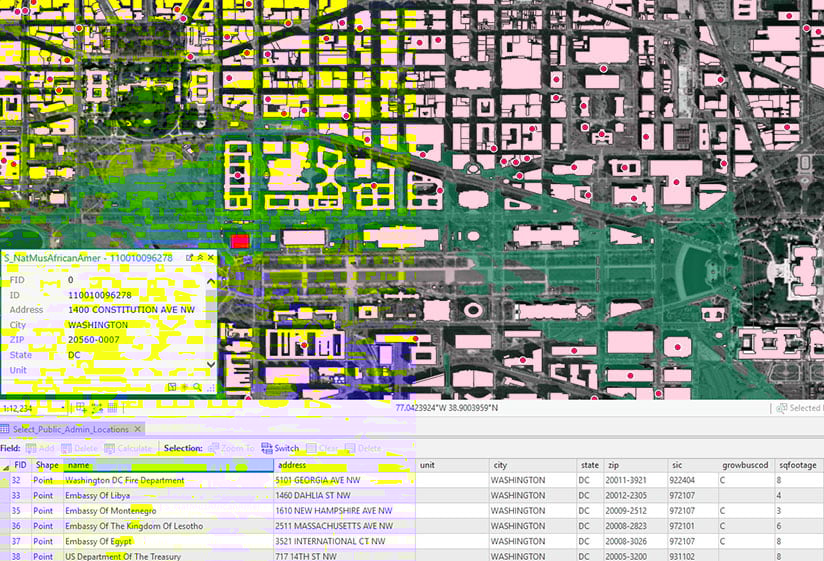Viewport: 824px width, 561px height.
Task: Click the 1610 NEW HAMPSHIRE AVE NW cell
Action: (x=345, y=511)
